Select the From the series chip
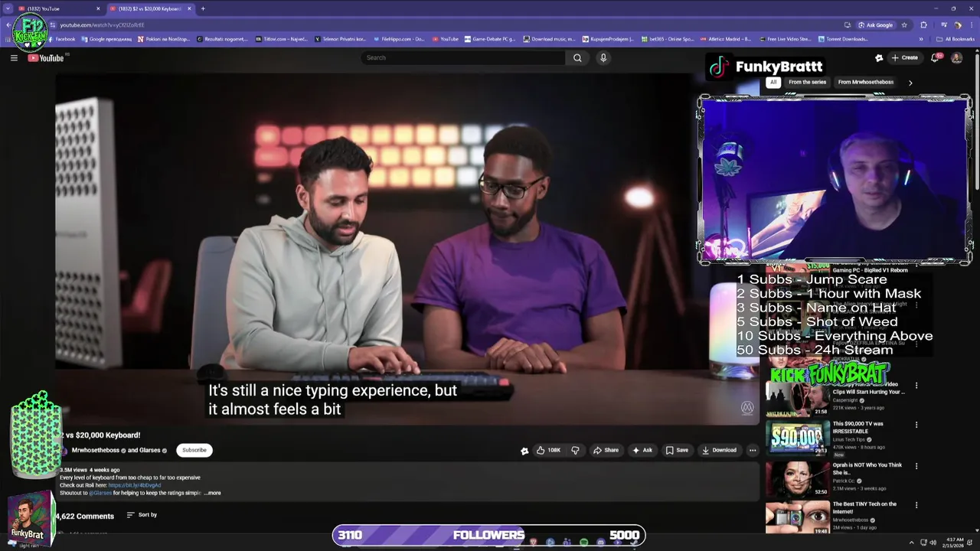 (x=807, y=82)
